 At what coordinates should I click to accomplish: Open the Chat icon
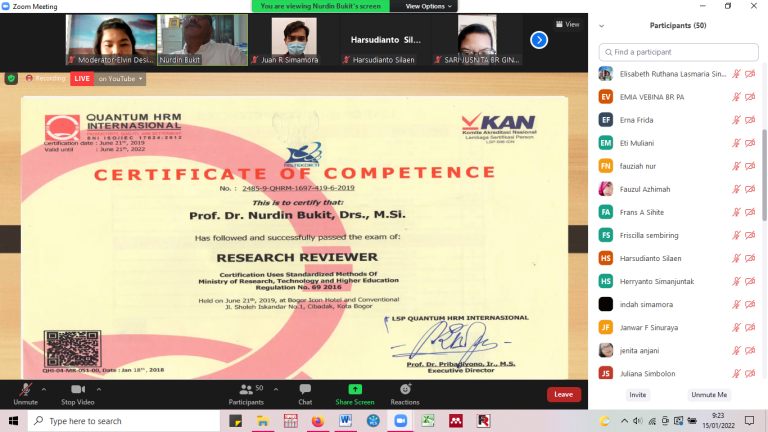click(305, 389)
